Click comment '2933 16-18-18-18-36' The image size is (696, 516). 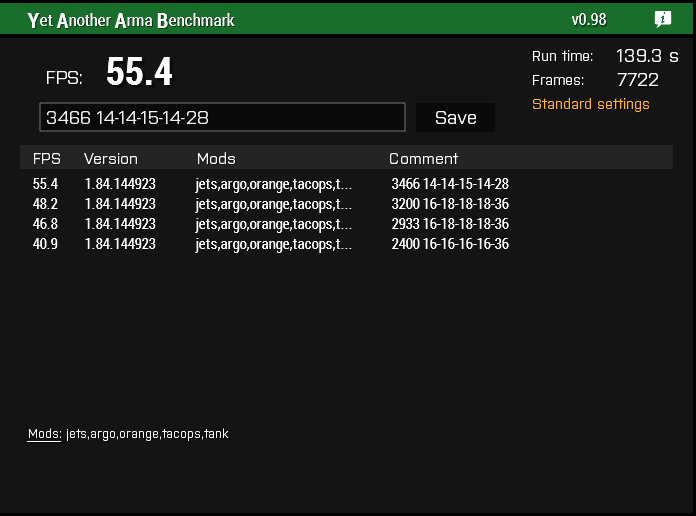click(450, 224)
